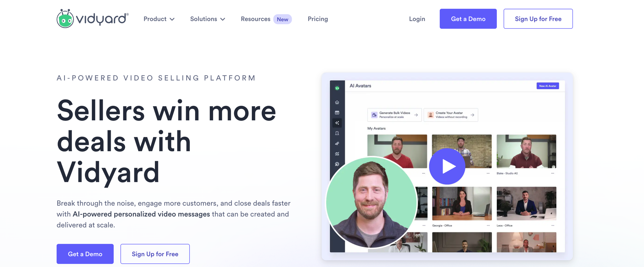
Task: Click Get a Demo in the header
Action: [468, 19]
